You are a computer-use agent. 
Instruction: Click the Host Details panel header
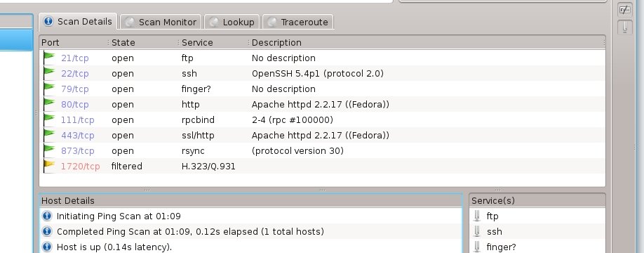pyautogui.click(x=250, y=201)
